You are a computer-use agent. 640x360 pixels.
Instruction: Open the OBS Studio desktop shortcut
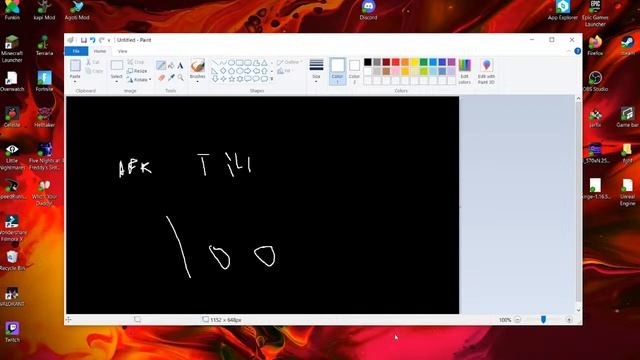(595, 81)
